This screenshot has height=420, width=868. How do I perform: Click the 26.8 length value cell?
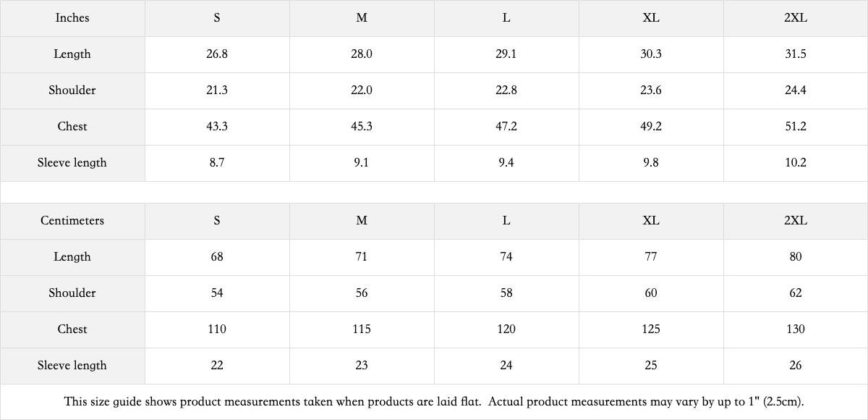click(217, 54)
